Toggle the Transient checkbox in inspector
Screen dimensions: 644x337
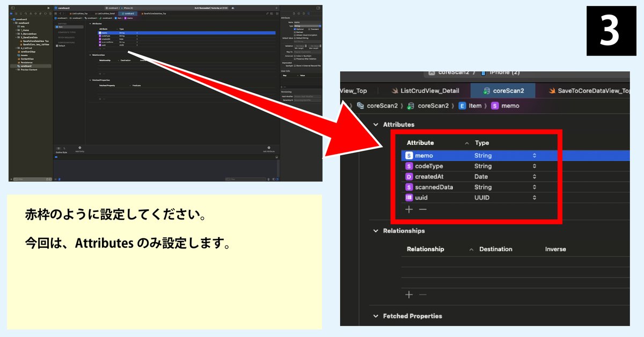click(x=309, y=29)
